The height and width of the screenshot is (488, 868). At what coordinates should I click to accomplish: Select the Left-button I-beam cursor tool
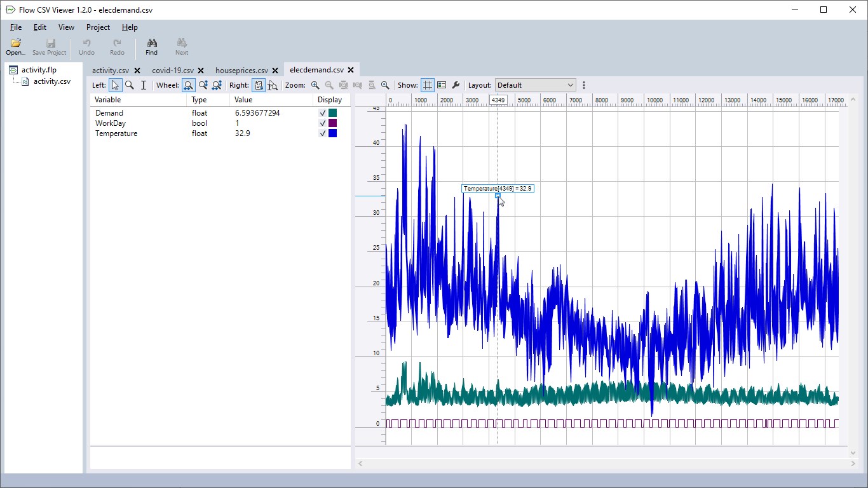(144, 85)
